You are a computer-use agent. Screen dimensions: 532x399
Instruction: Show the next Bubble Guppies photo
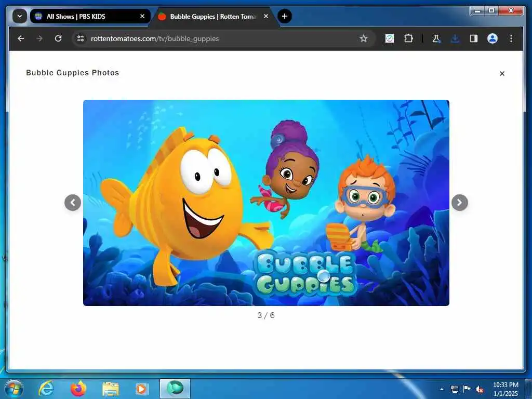(x=460, y=203)
